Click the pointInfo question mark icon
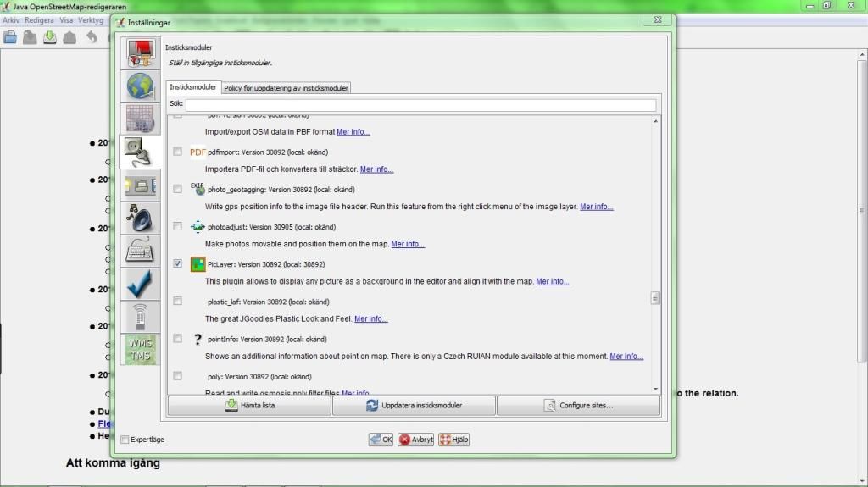 (x=198, y=340)
